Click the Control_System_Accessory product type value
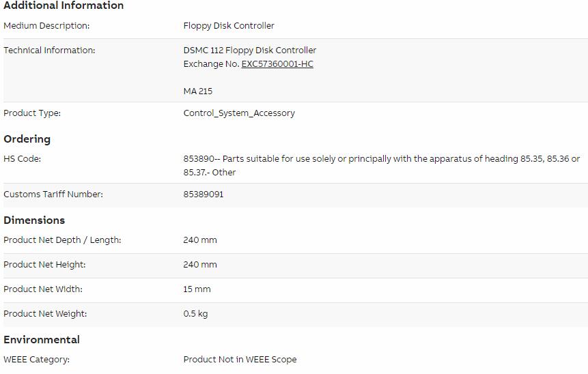 click(239, 113)
